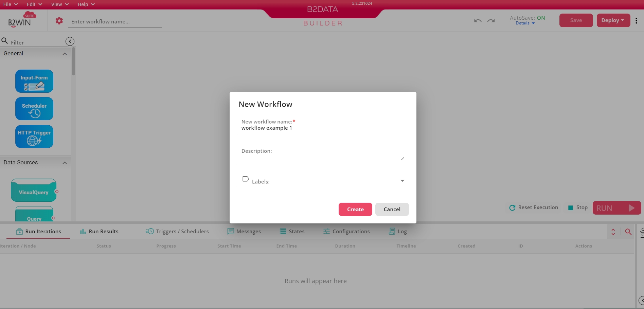Viewport: 644px width, 309px height.
Task: Switch to the Run Results tab
Action: click(x=99, y=232)
